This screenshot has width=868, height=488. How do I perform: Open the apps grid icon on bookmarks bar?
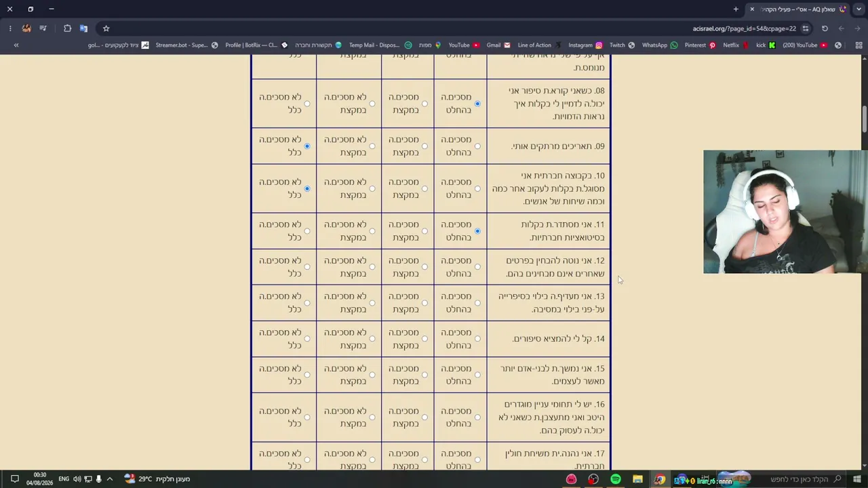click(x=859, y=45)
